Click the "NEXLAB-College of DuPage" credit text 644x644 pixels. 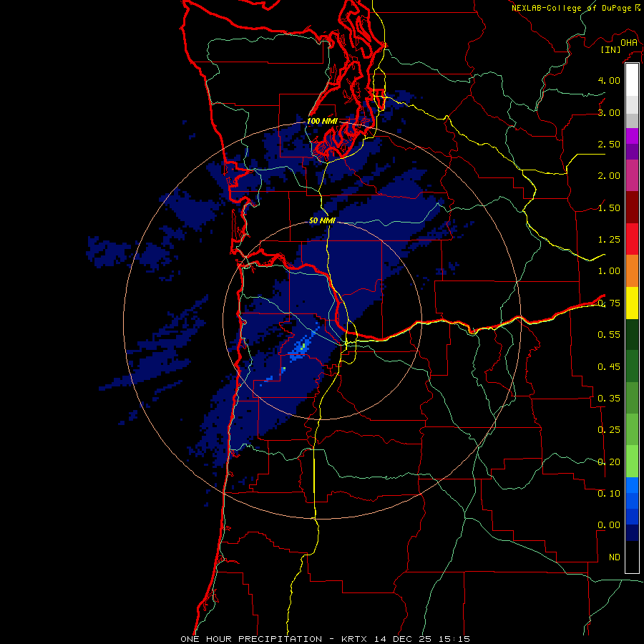point(571,8)
